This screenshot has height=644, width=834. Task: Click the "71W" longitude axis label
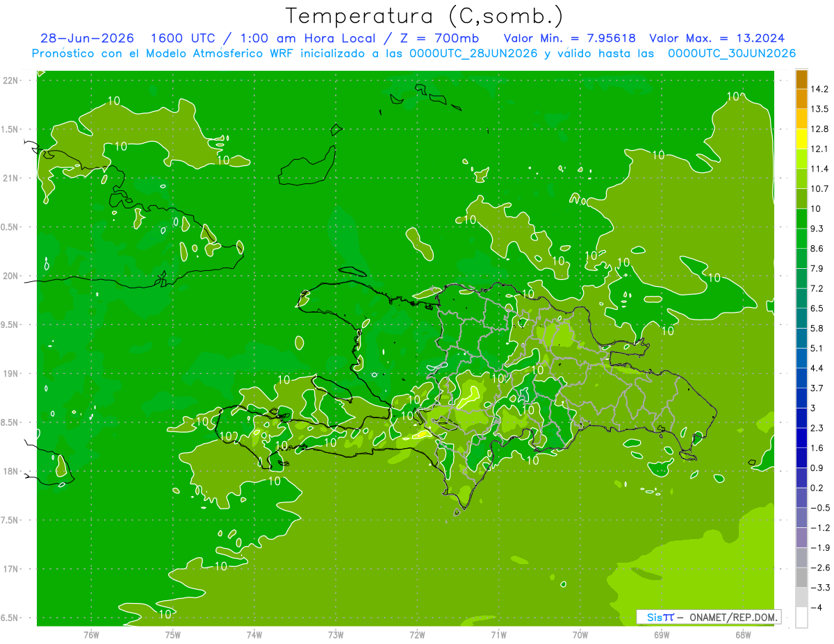tap(498, 634)
